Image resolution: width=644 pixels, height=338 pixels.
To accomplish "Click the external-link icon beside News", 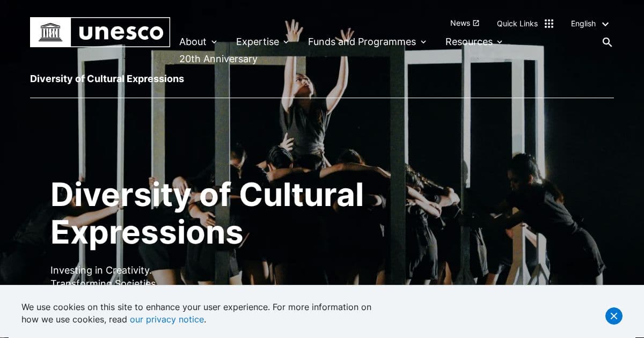I will pos(476,23).
